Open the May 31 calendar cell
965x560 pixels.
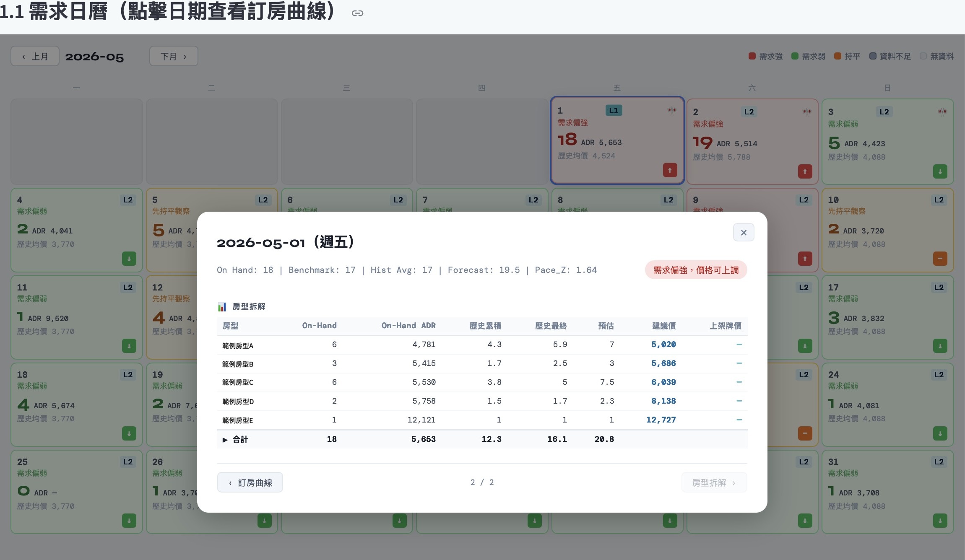point(887,492)
